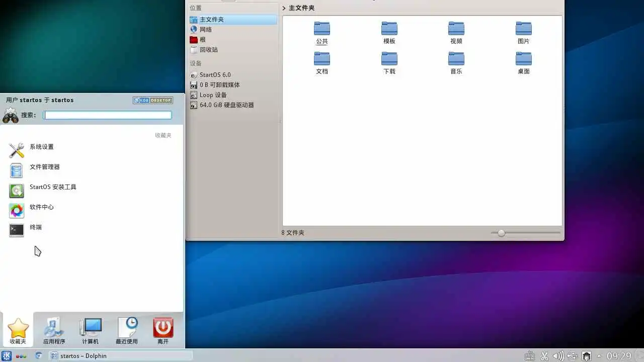Viewport: 644px width, 362px height.
Task: Select 0 B 可卸载媒体 device
Action: 233,85
